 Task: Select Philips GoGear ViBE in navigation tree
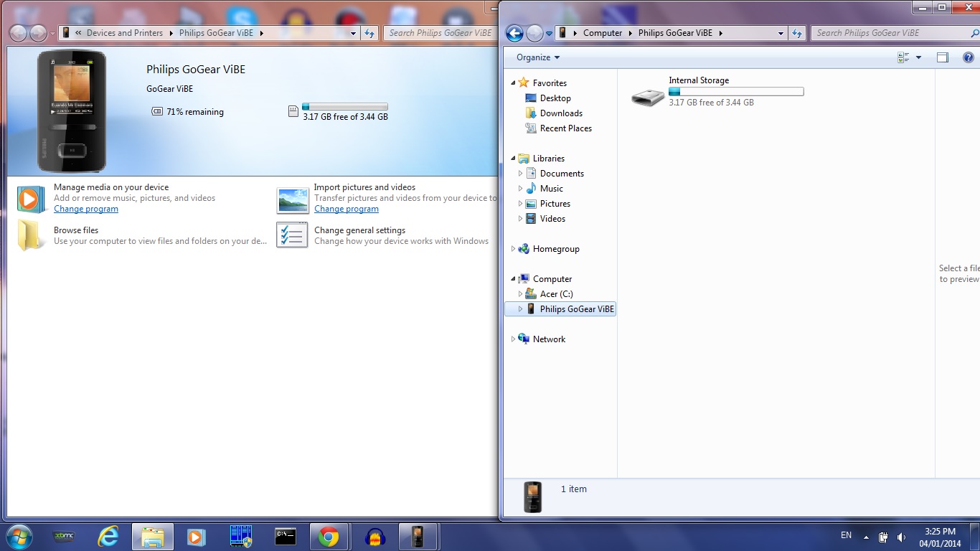click(x=570, y=309)
